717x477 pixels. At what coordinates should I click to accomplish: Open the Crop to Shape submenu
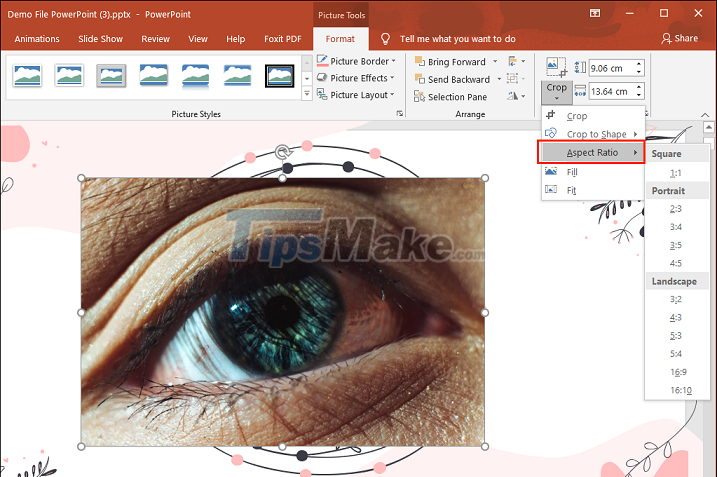592,134
